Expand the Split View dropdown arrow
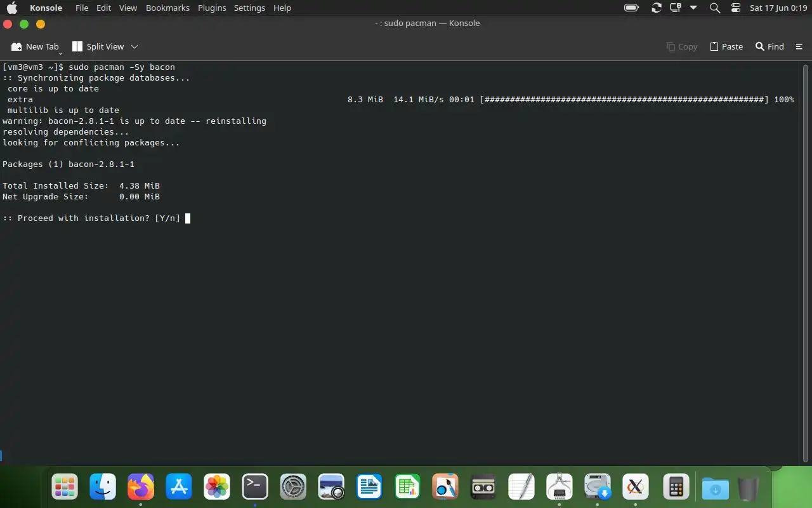Screen dimensions: 812x508 pyautogui.click(x=134, y=46)
